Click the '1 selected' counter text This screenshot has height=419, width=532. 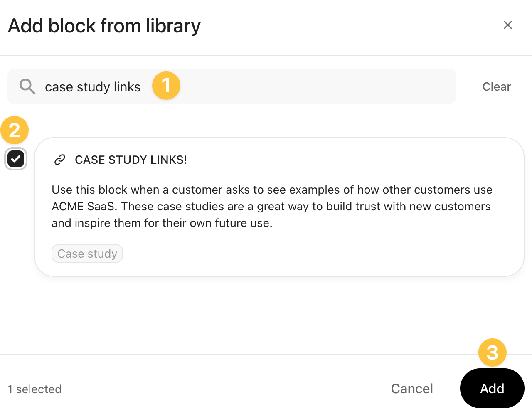(34, 389)
